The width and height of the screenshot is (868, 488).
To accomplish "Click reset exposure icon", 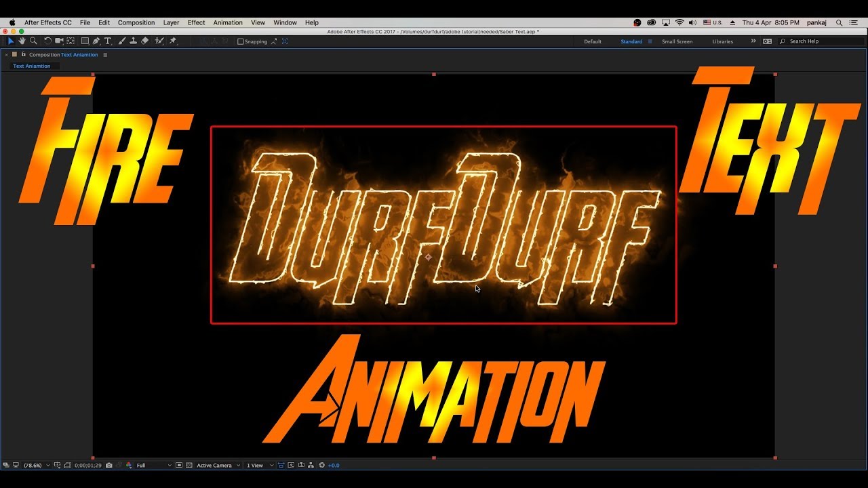I will click(x=321, y=465).
